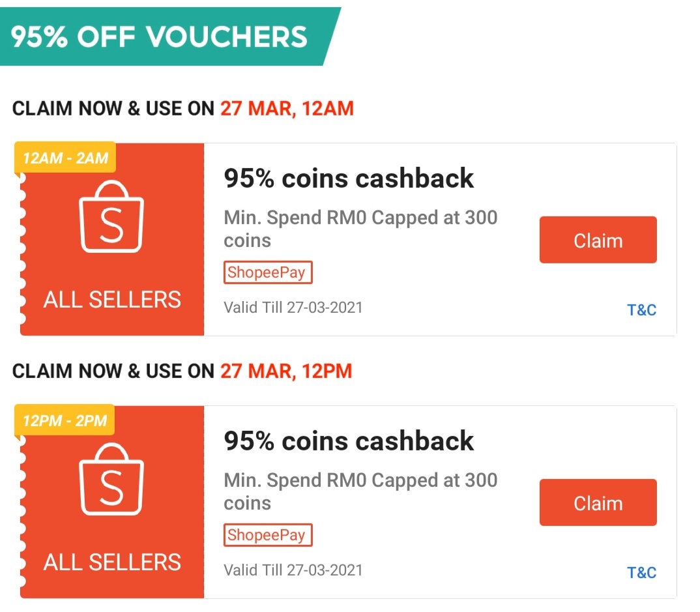The width and height of the screenshot is (700, 612).
Task: Click Valid Till date on the 12PM - 2PM voucher
Action: (x=293, y=570)
